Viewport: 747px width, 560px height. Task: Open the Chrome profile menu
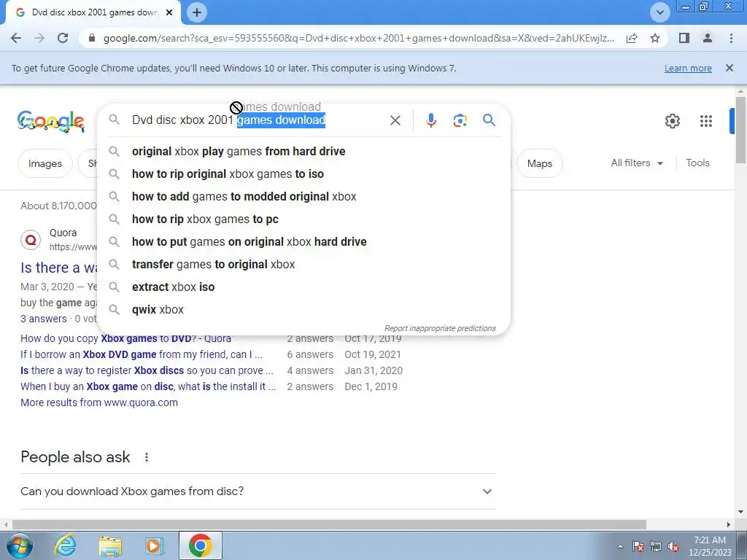tap(708, 38)
